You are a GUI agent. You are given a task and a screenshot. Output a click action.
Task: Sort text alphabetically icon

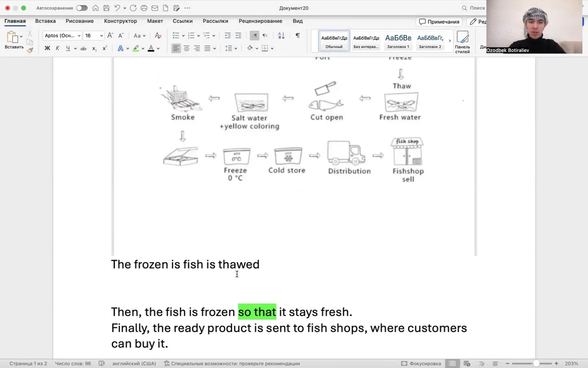(x=281, y=36)
